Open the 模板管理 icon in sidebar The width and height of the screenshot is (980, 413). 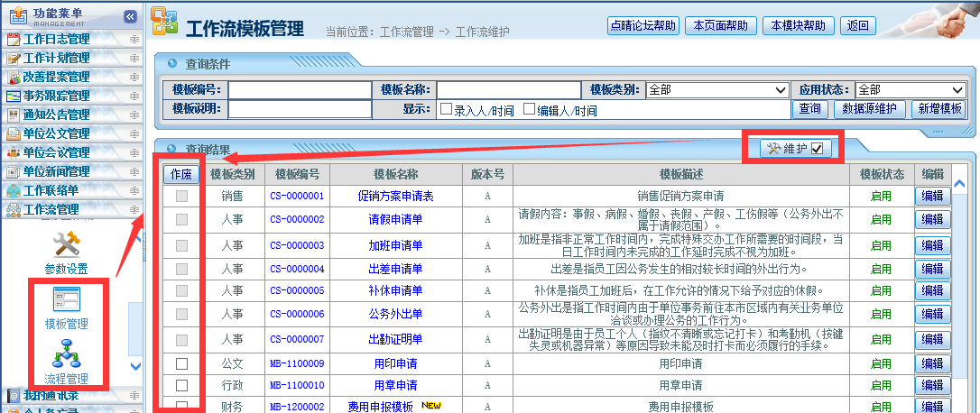[x=66, y=301]
